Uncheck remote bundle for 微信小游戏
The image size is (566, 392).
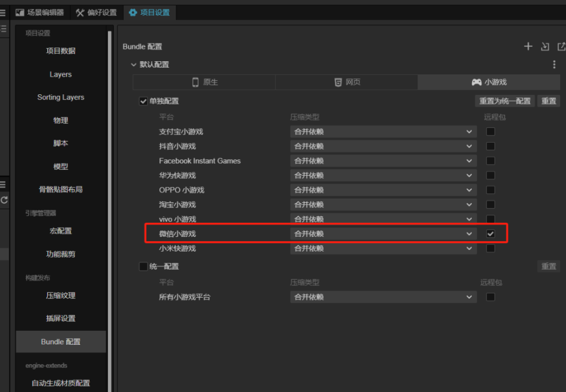click(x=490, y=234)
